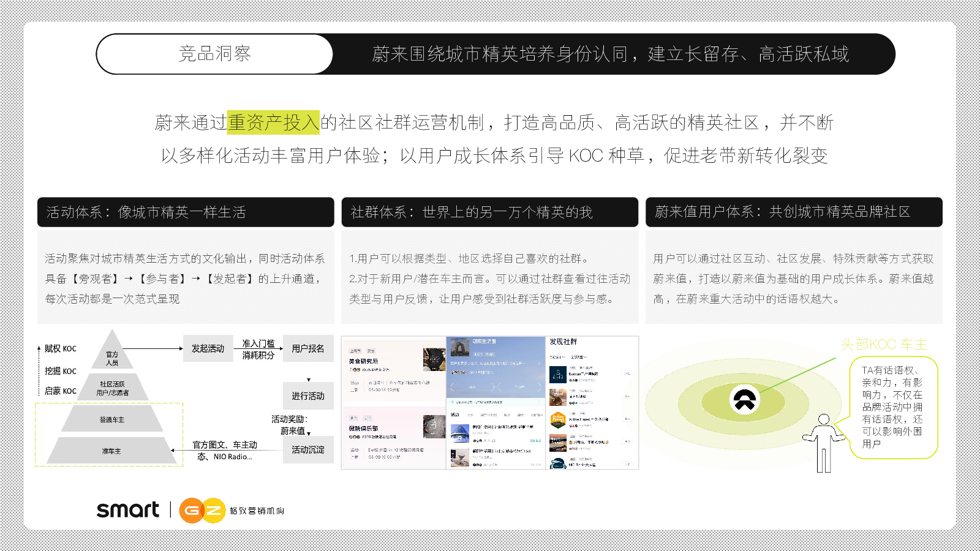This screenshot has height=551, width=980.
Task: Click the text 1.用户可以根据类型、地区选择
Action: (469, 258)
